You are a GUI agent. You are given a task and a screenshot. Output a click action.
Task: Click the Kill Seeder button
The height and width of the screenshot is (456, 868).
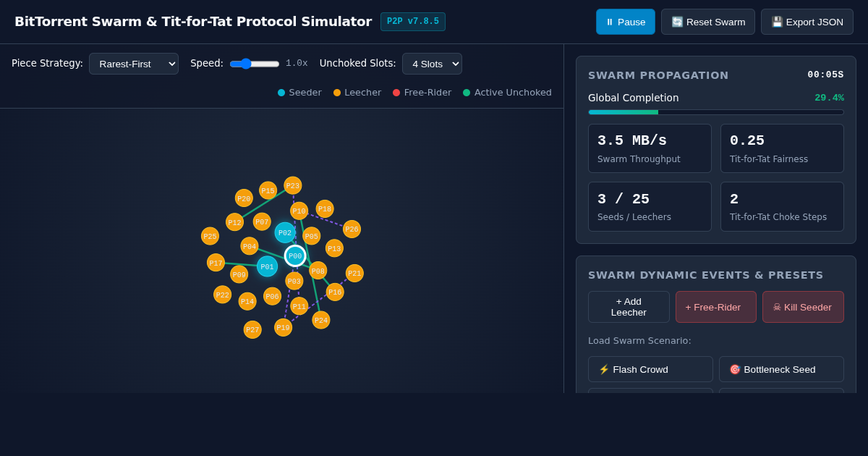click(x=803, y=307)
